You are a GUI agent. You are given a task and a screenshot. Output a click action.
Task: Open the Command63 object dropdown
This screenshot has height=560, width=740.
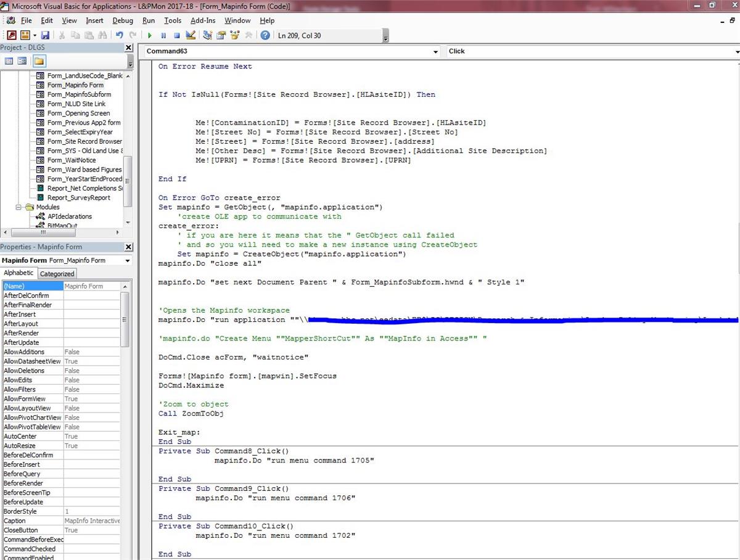(435, 52)
